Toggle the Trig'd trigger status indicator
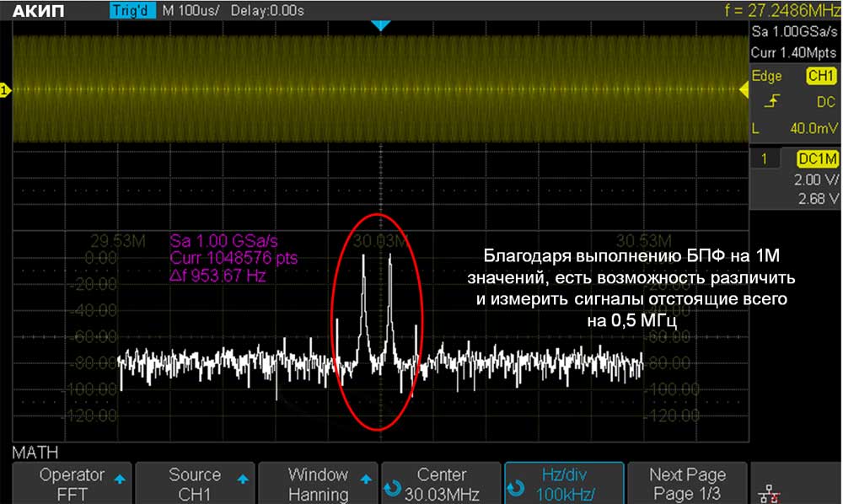 [132, 11]
